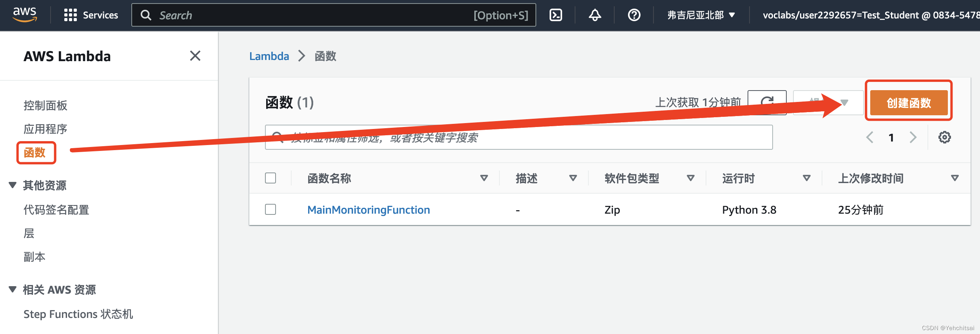Open the Services grid menu

(x=71, y=15)
